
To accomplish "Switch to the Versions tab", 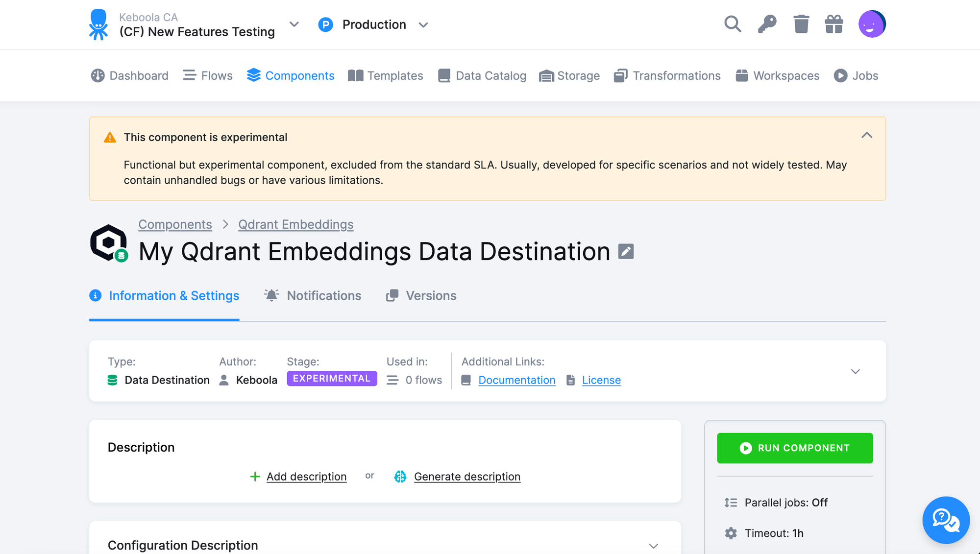I will click(x=421, y=295).
